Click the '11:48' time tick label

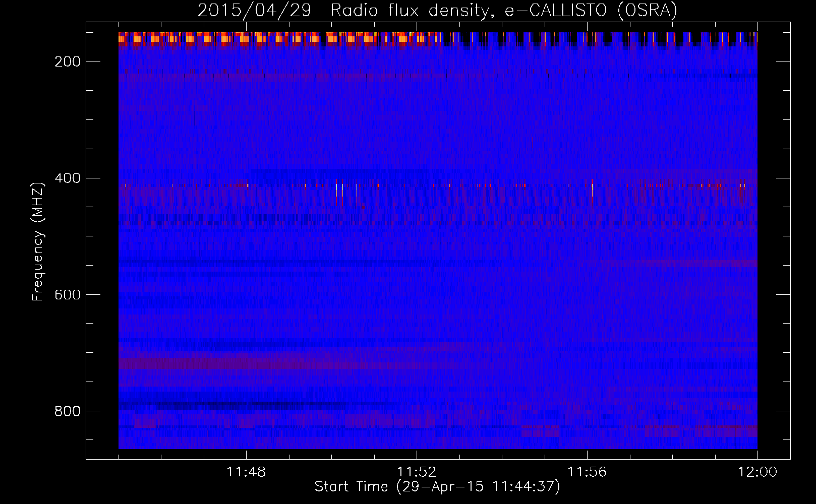pos(246,472)
